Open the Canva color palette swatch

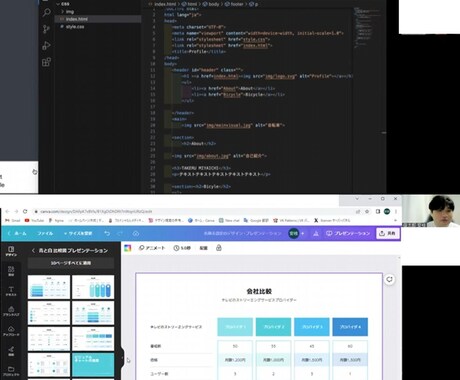coord(128,248)
